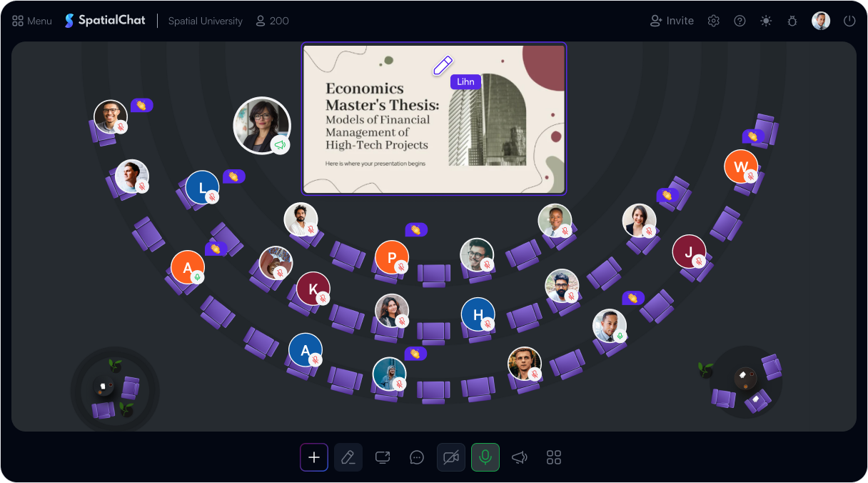868x483 pixels.
Task: Click the plus add-content button in bottom toolbar
Action: pos(314,457)
